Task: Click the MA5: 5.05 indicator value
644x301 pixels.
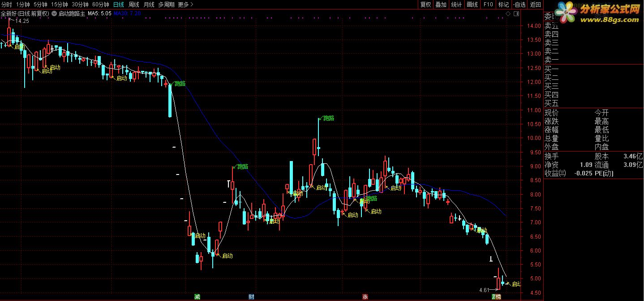Action: [99, 13]
